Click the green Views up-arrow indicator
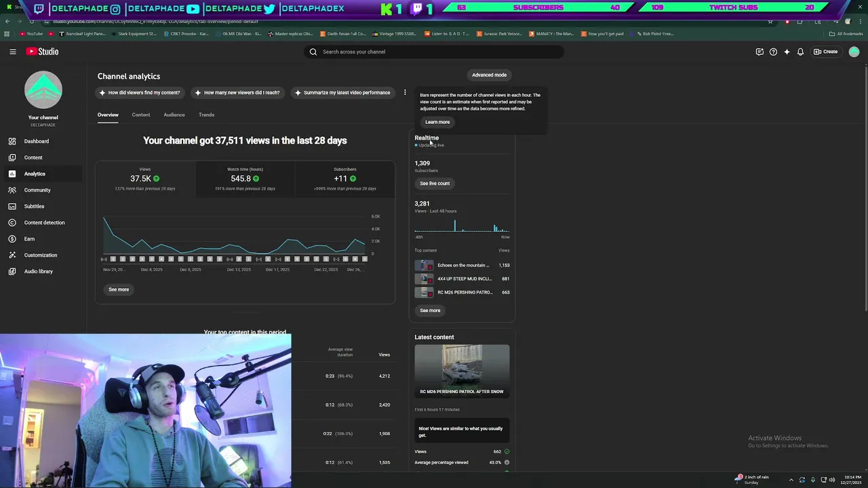This screenshot has height=488, width=868. tap(156, 179)
